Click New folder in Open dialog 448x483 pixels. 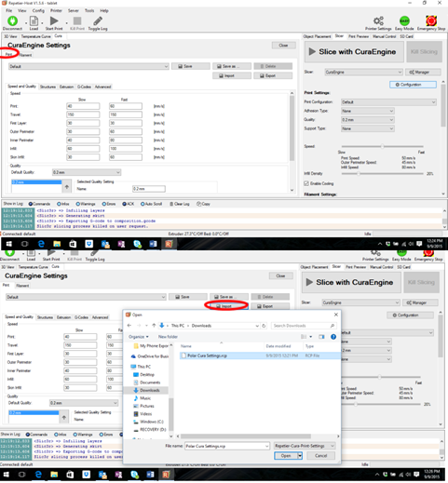pyautogui.click(x=168, y=337)
